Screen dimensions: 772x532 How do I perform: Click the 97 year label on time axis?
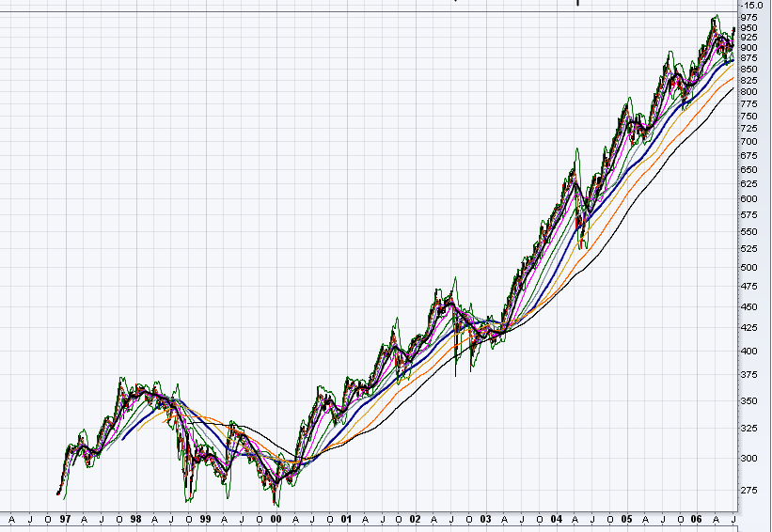click(66, 519)
